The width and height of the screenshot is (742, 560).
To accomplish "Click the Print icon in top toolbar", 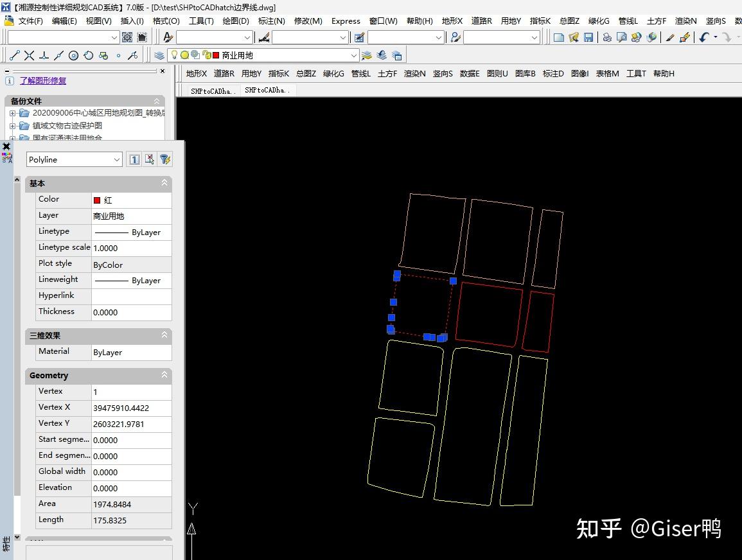I will click(x=607, y=38).
